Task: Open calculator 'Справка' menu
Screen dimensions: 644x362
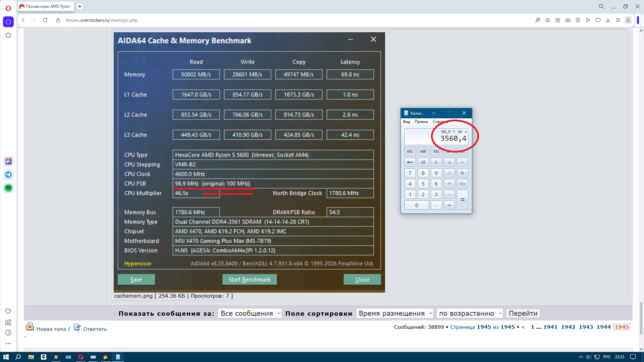Action: pos(440,122)
